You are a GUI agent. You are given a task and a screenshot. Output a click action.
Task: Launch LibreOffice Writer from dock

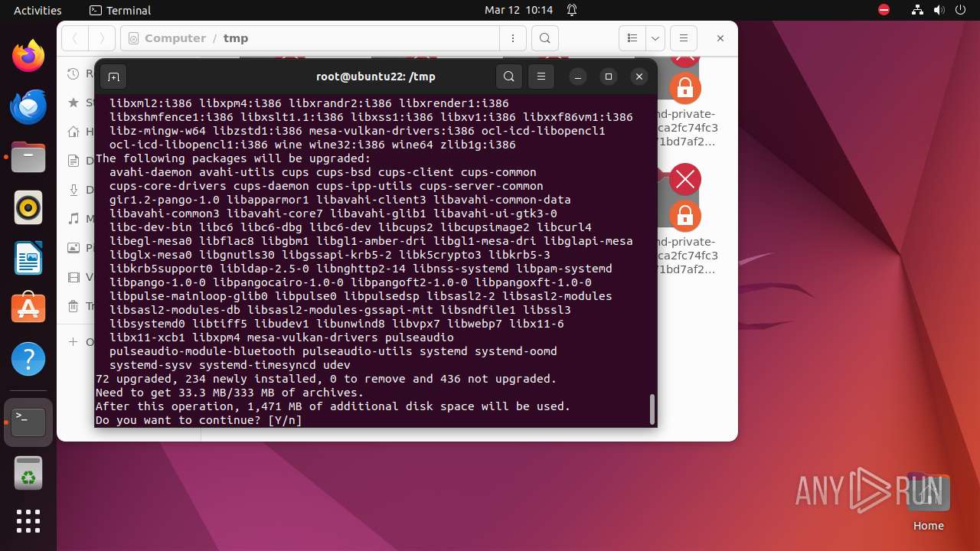click(28, 258)
